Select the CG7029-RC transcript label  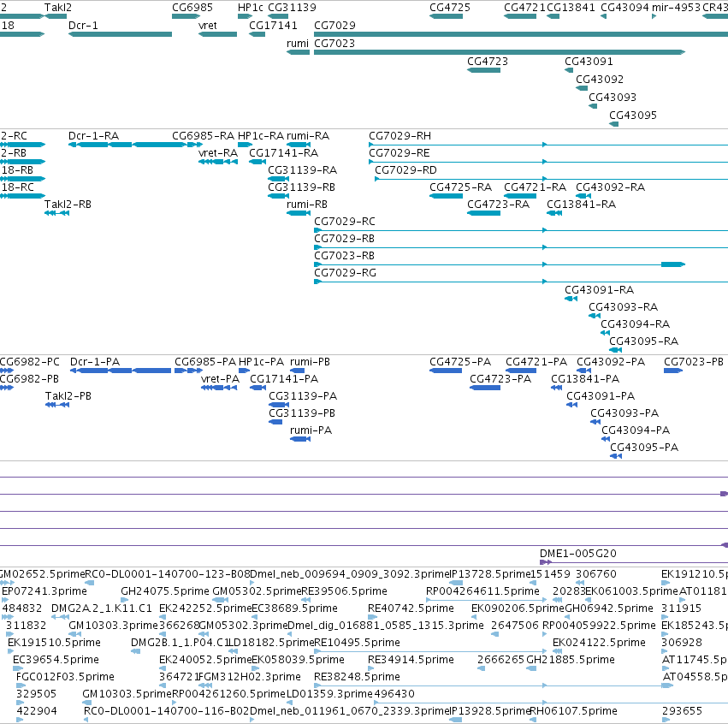pyautogui.click(x=345, y=222)
